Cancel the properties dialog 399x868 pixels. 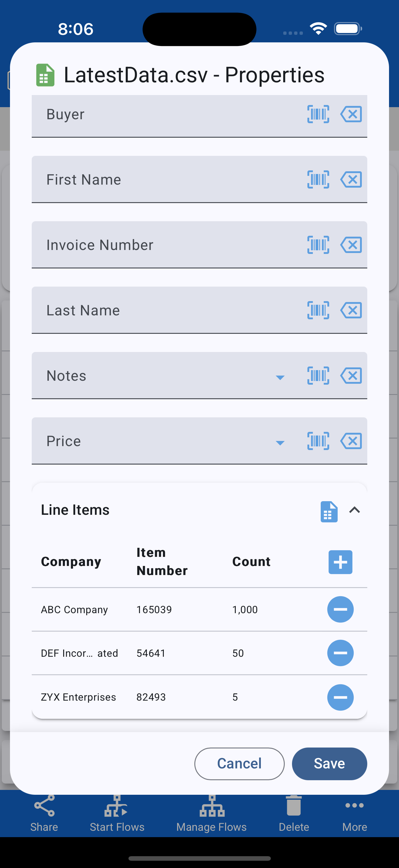point(239,764)
